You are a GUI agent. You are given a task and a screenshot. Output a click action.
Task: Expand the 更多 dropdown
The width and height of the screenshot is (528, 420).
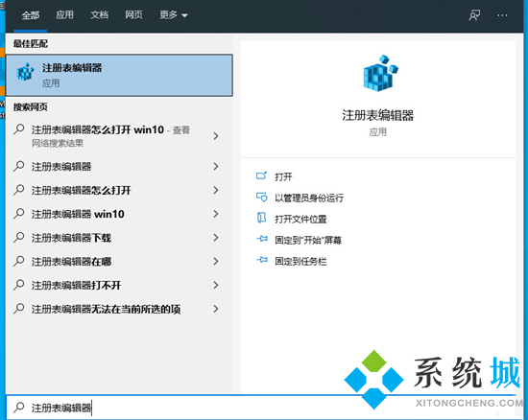(x=174, y=14)
